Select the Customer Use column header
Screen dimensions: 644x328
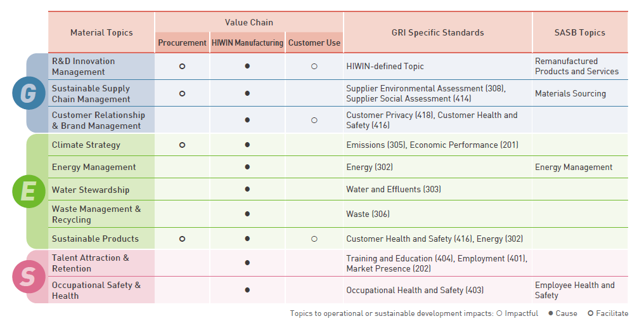314,43
